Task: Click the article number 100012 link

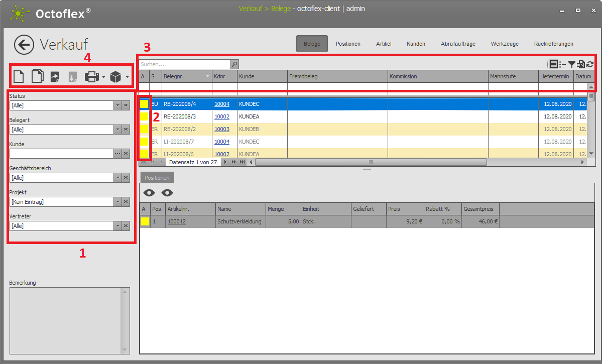Action: click(x=177, y=221)
